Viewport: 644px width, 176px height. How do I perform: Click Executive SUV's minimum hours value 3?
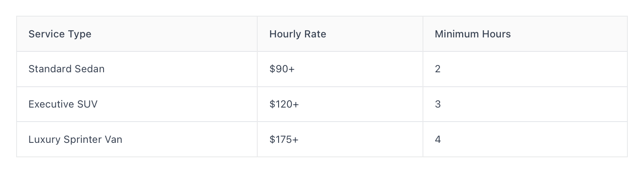click(x=437, y=104)
